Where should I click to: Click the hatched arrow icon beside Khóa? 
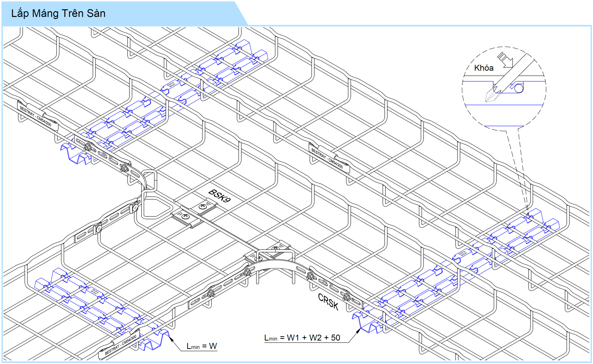[505, 60]
